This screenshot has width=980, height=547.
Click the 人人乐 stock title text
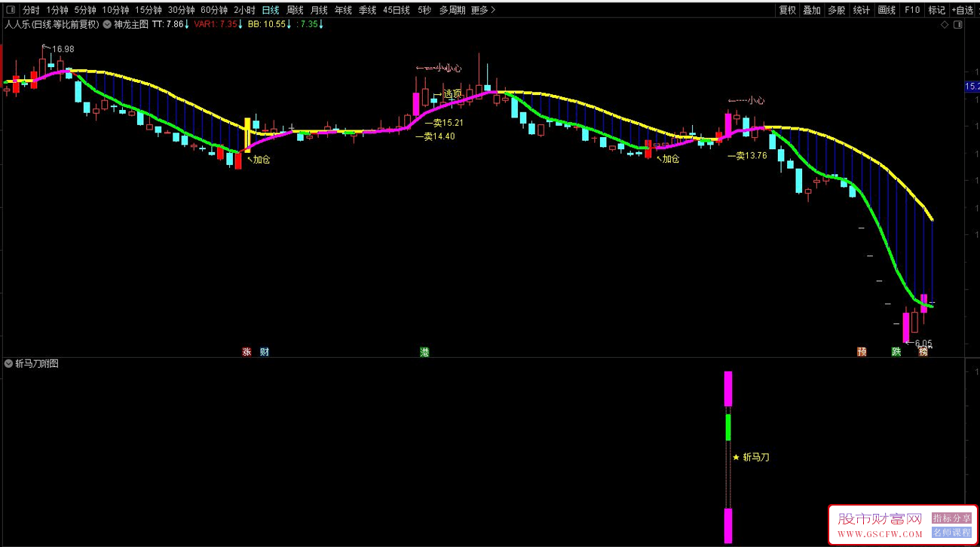click(51, 24)
